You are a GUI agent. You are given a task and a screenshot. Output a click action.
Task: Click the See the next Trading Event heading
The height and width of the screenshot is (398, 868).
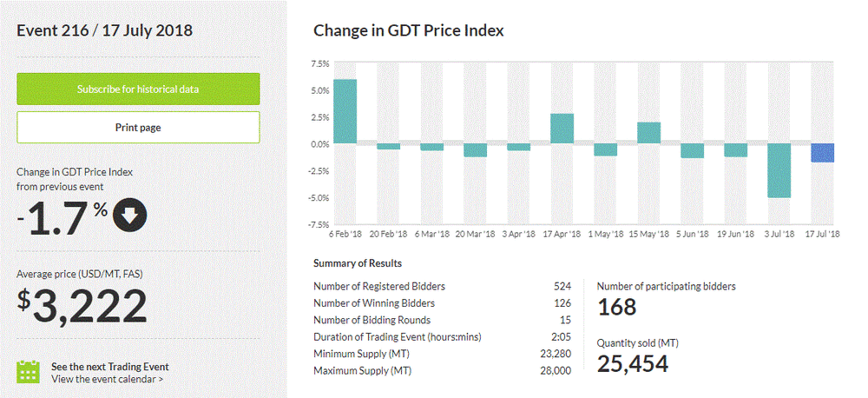pos(110,366)
